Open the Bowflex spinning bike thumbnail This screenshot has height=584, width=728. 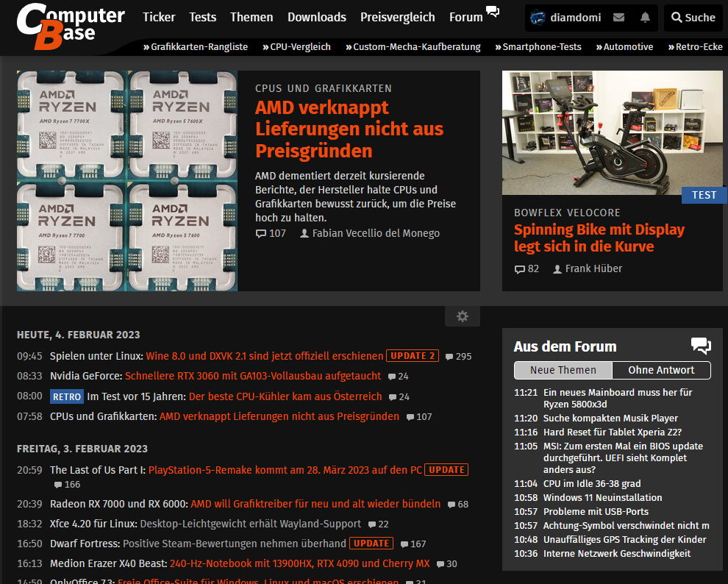pos(613,133)
